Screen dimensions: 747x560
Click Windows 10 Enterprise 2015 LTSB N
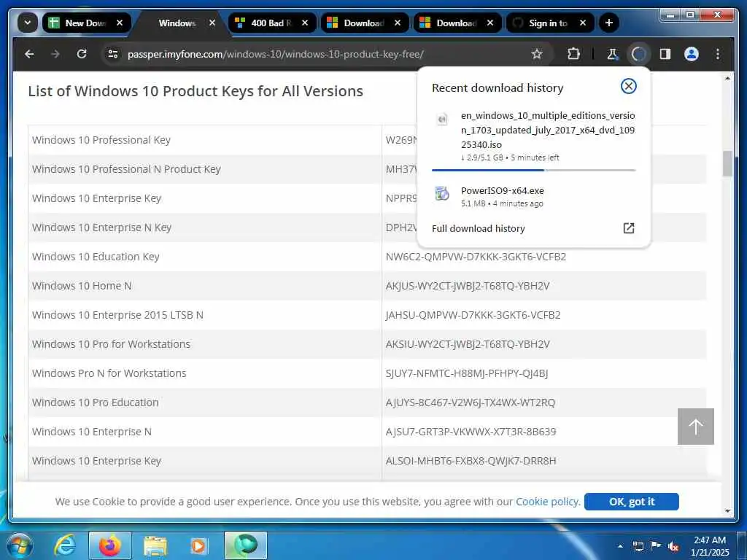click(x=117, y=315)
